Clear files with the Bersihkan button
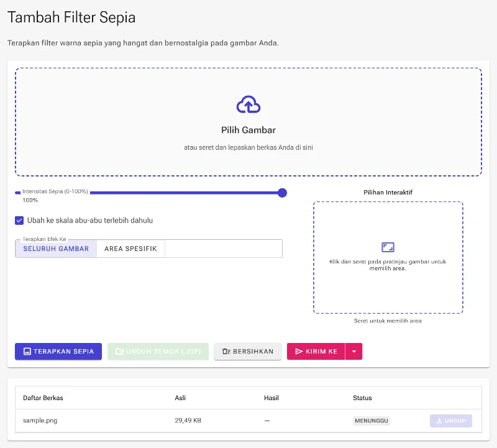The height and width of the screenshot is (448, 497). click(x=248, y=351)
